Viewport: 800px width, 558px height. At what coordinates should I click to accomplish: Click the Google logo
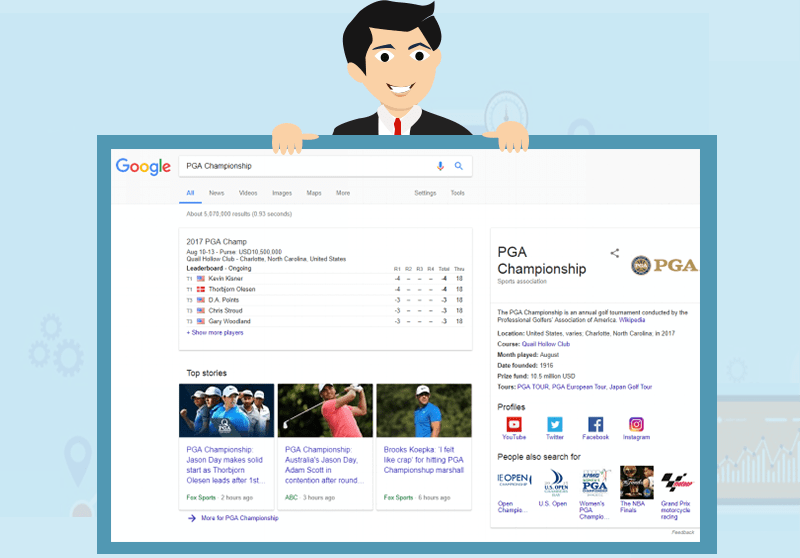[x=143, y=166]
